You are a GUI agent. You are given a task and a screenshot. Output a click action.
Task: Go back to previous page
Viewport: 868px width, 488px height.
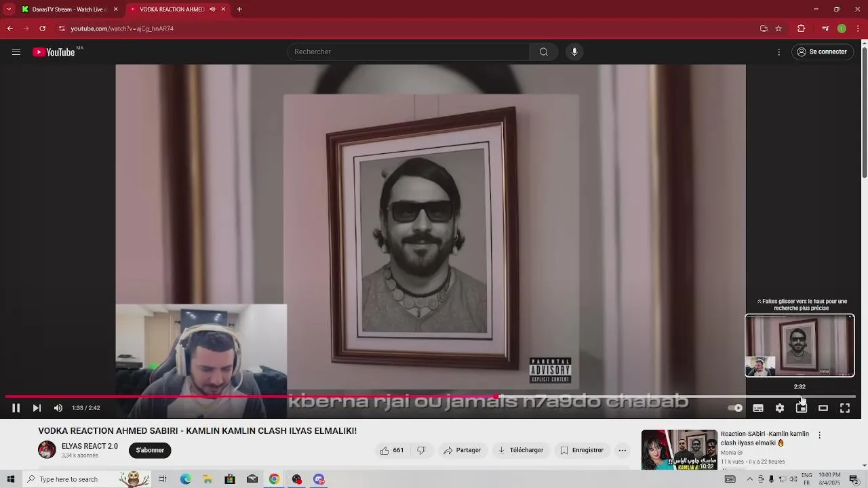(9, 28)
